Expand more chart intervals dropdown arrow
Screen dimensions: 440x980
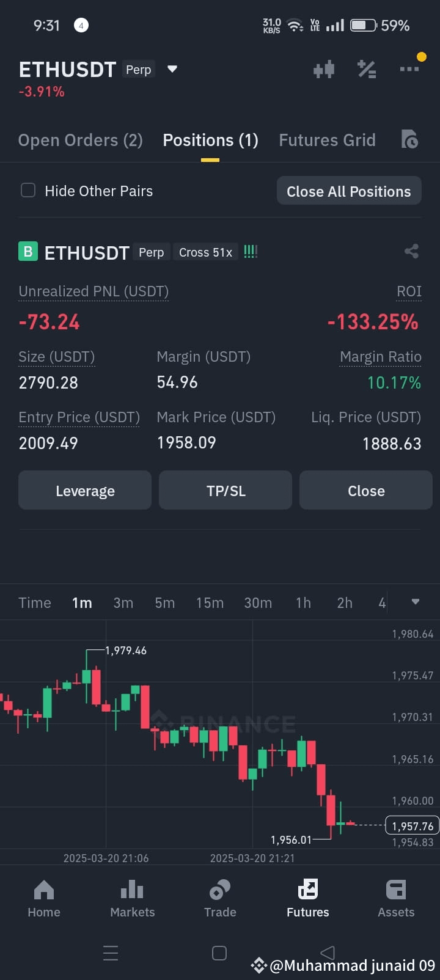(416, 602)
